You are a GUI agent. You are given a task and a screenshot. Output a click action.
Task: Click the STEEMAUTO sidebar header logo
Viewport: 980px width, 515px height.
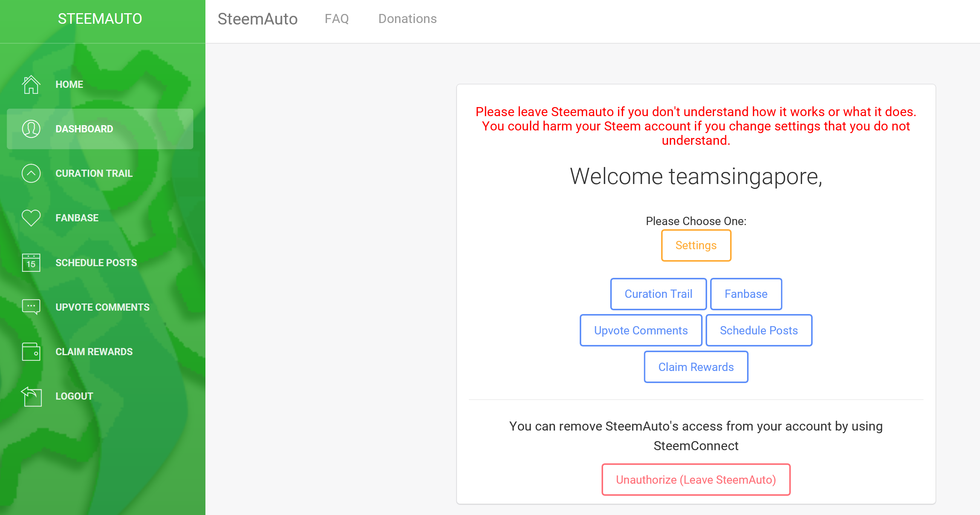[100, 18]
